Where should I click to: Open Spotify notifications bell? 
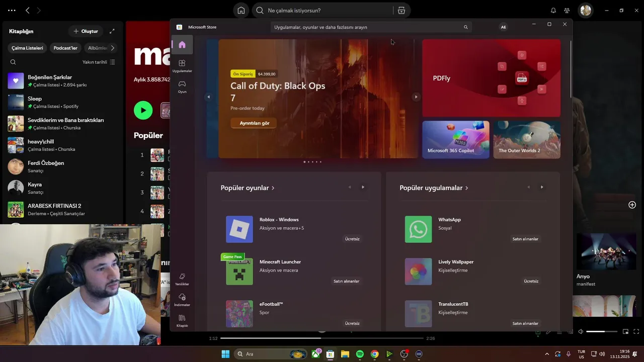(553, 11)
